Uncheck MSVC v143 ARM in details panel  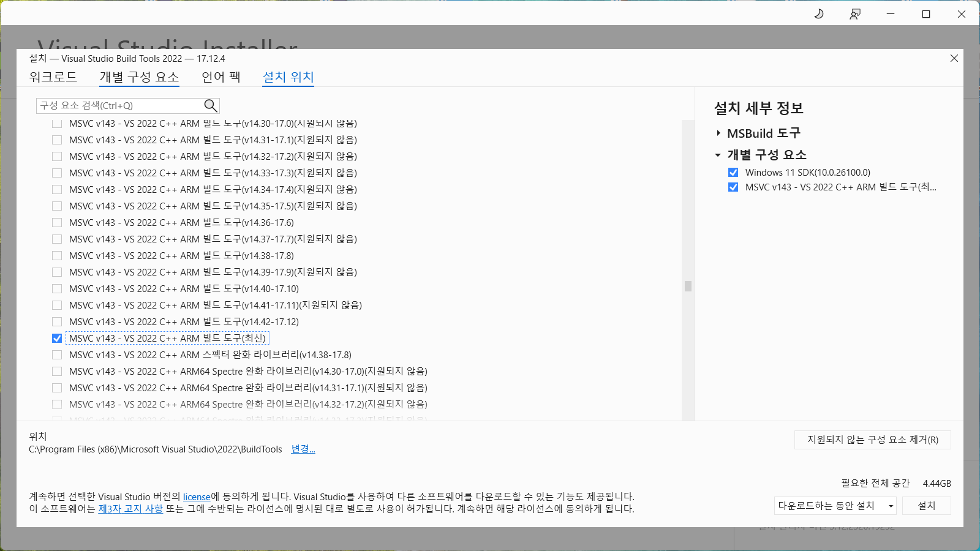(x=733, y=187)
